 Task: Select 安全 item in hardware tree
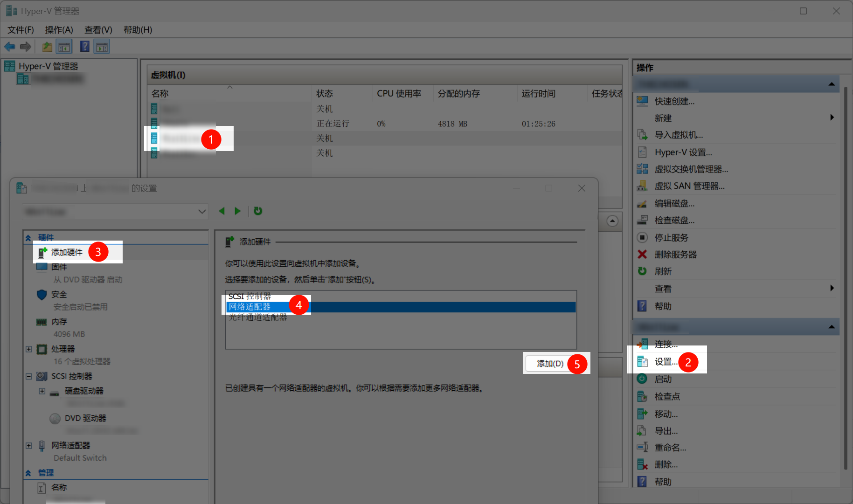[59, 295]
